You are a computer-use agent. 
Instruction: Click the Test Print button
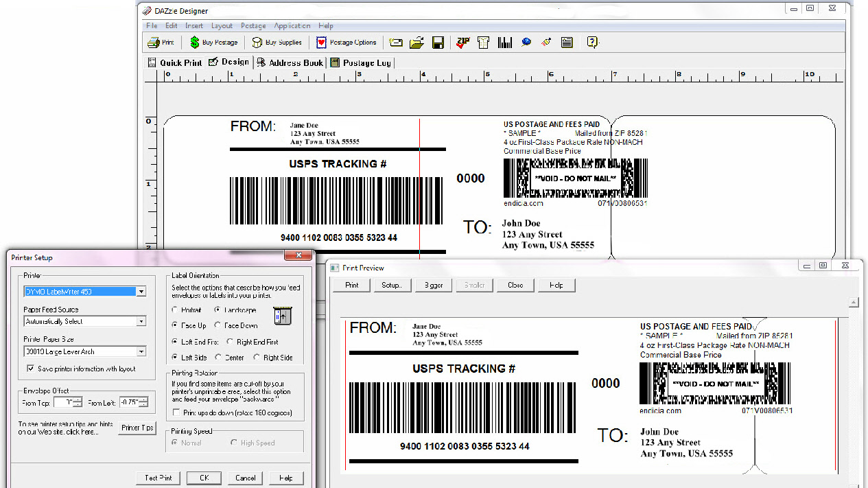(159, 478)
